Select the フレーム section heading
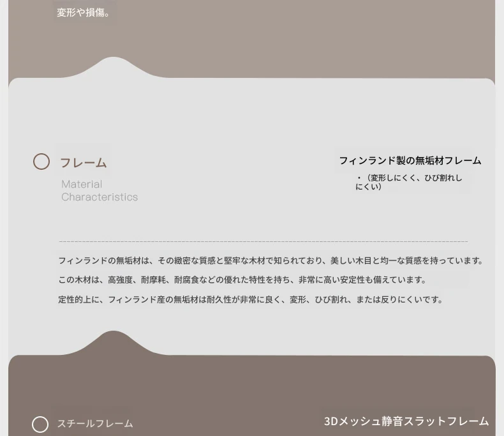Screen dimensions: 504x436 [x=83, y=163]
